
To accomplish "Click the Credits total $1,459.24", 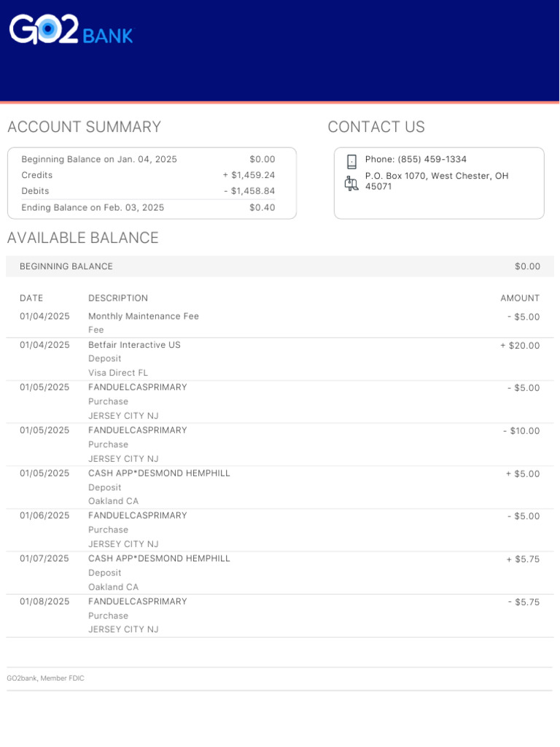I will tap(249, 175).
